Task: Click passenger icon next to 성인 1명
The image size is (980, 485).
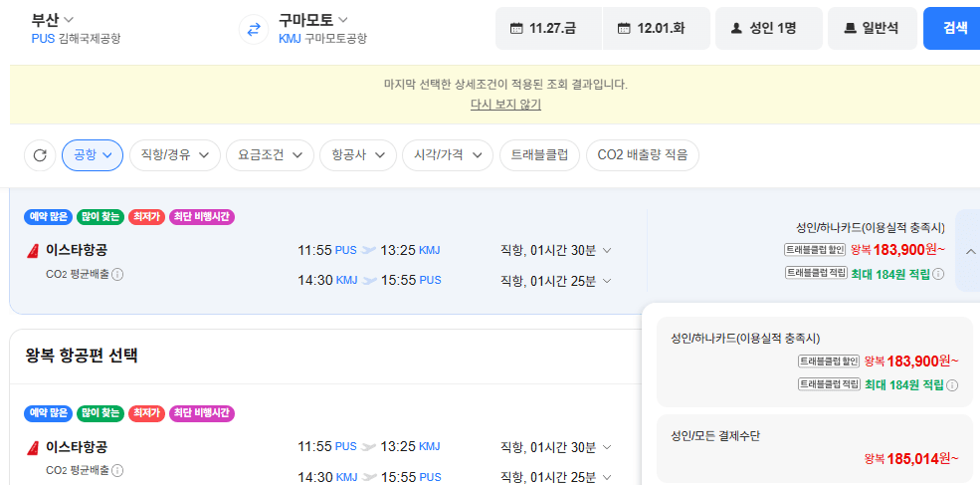Action: [x=736, y=28]
